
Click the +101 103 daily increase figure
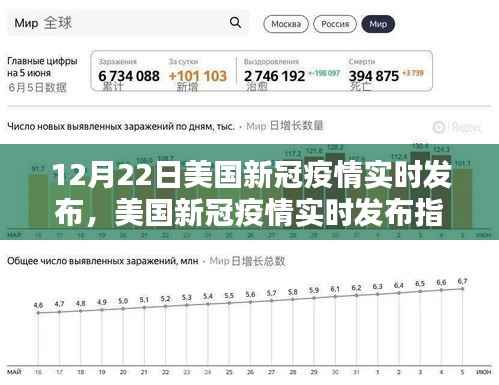pyautogui.click(x=198, y=76)
